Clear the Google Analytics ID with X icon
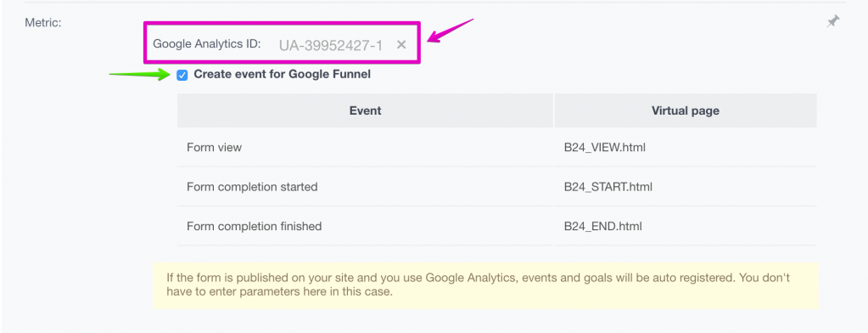This screenshot has height=333, width=868. click(x=401, y=45)
